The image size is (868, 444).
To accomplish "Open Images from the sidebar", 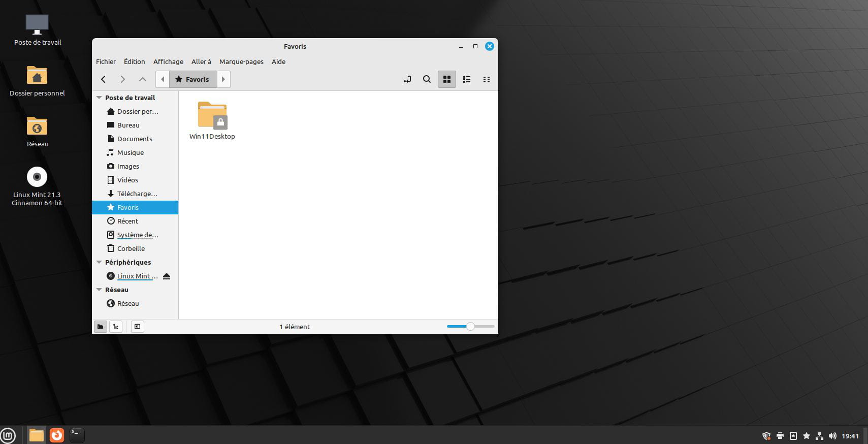I will (135, 166).
